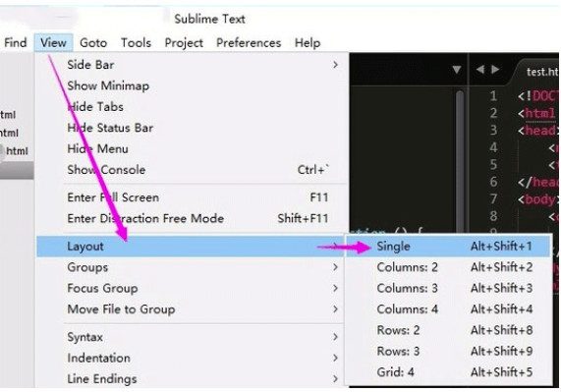Image resolution: width=561 pixels, height=392 pixels.
Task: Expand the Groups submenu arrow
Action: pos(335,267)
